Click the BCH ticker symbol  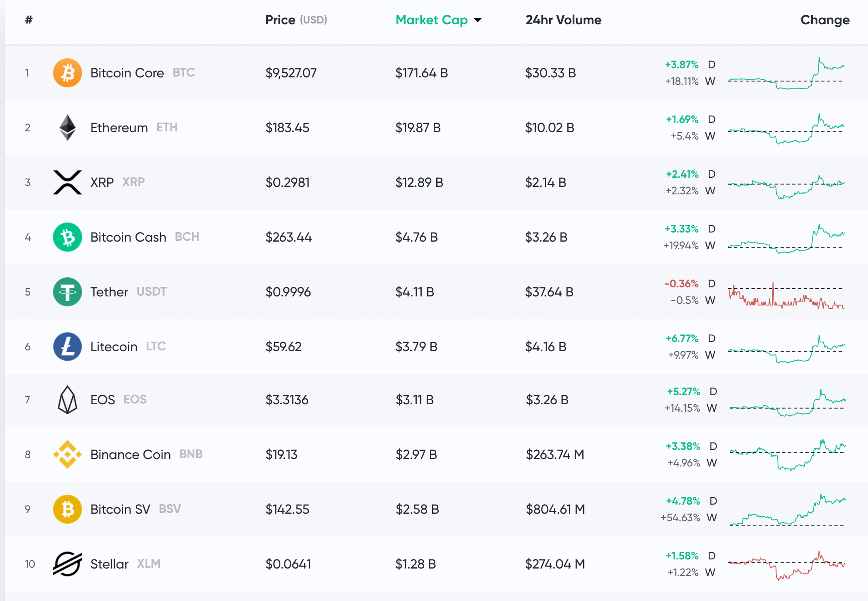tap(187, 237)
